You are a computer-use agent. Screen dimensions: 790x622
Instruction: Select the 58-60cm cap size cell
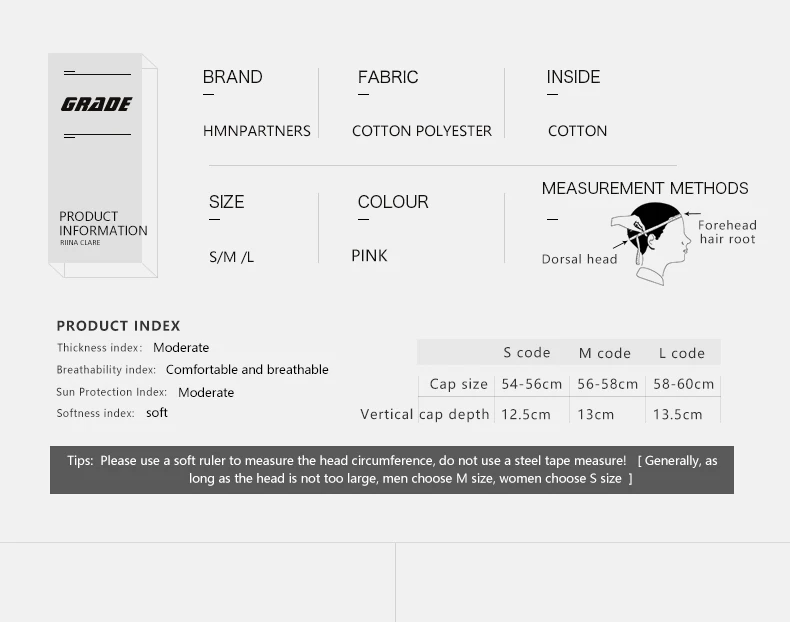[684, 384]
